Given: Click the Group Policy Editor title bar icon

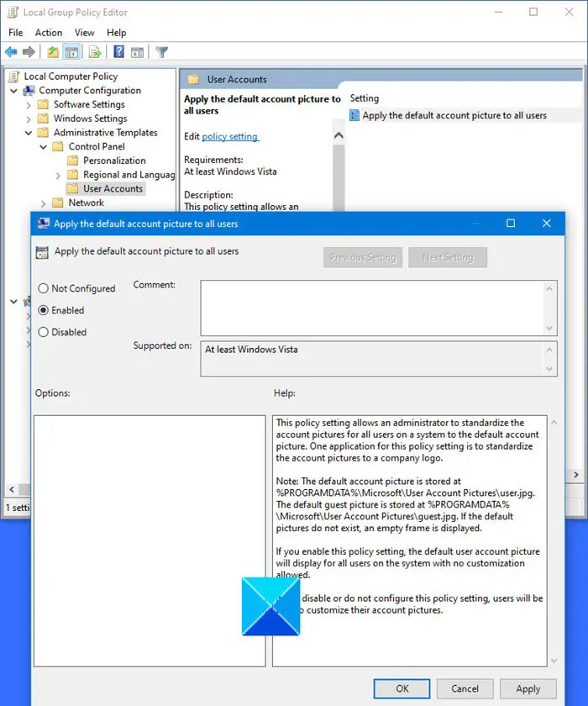Looking at the screenshot, I should (13, 12).
